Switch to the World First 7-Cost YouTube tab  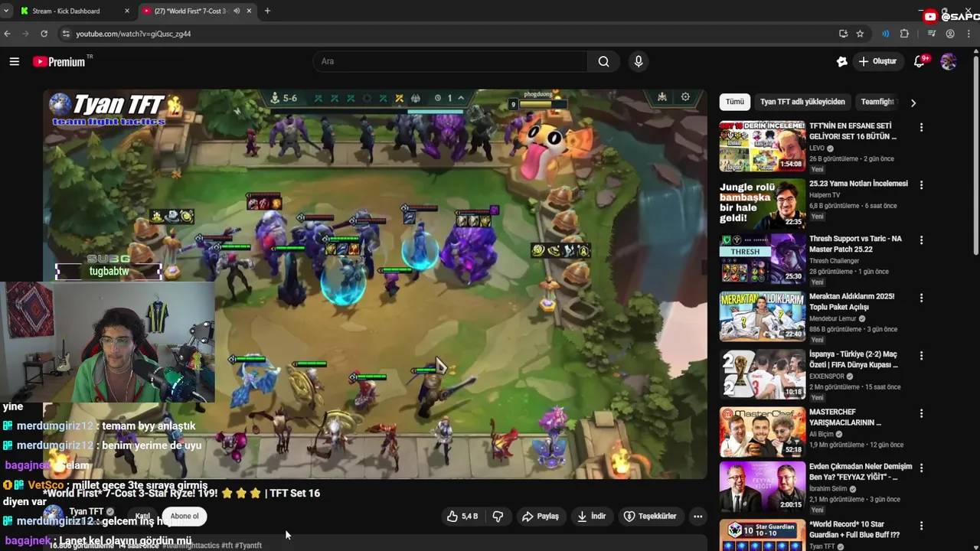click(191, 11)
